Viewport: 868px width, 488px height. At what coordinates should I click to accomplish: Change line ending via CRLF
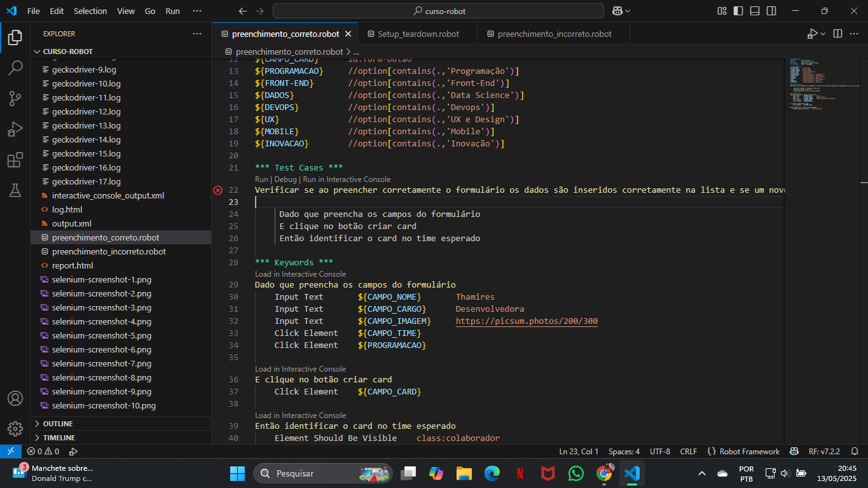click(688, 451)
